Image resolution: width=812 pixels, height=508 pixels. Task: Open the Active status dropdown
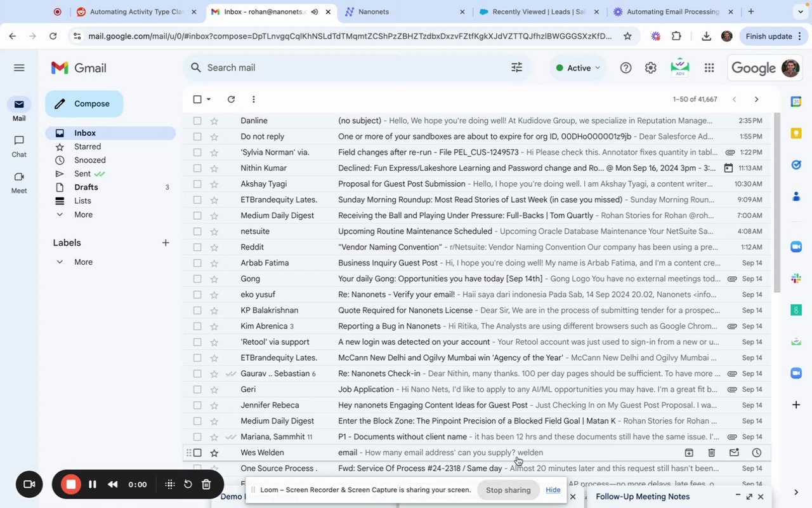(x=578, y=68)
